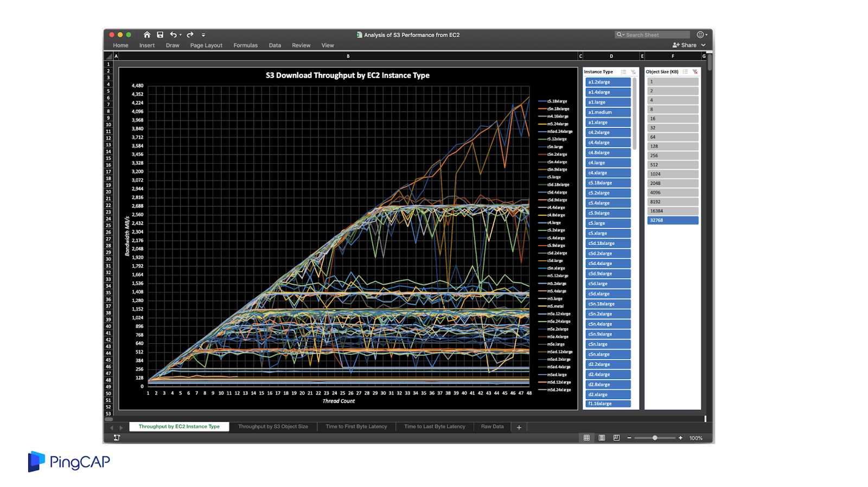Save the workbook with the floppy disk icon
The image size is (868, 487).
click(x=160, y=35)
